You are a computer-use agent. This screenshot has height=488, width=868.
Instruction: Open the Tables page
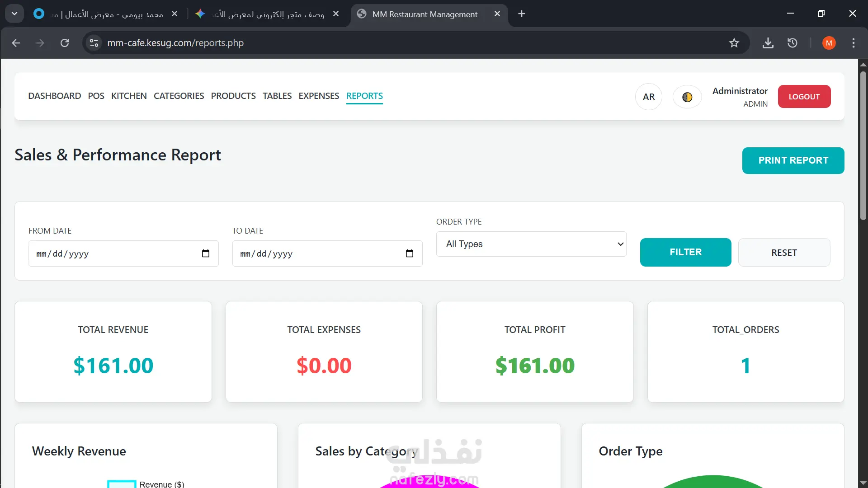pos(277,96)
